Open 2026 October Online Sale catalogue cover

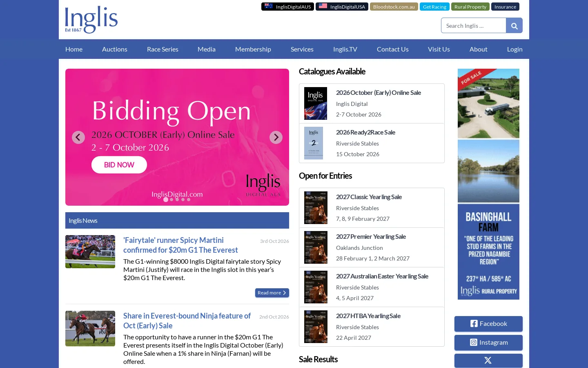[316, 103]
